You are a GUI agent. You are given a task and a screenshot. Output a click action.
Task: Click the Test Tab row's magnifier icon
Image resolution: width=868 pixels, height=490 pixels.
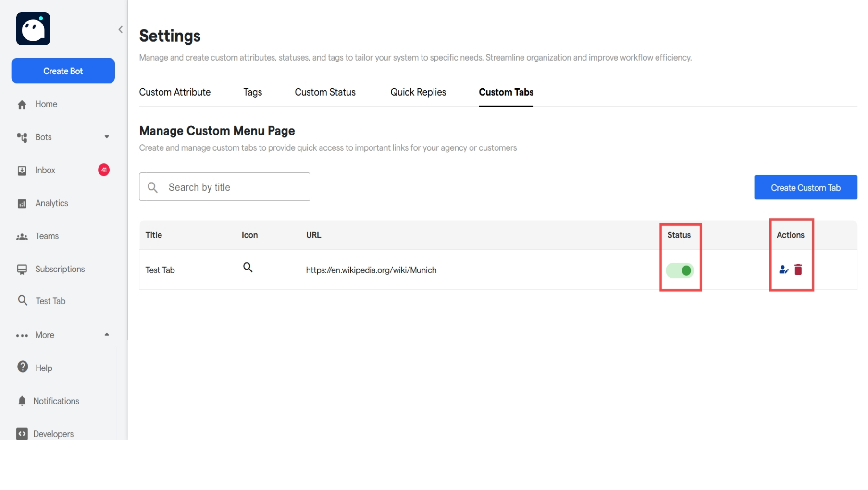[248, 267]
